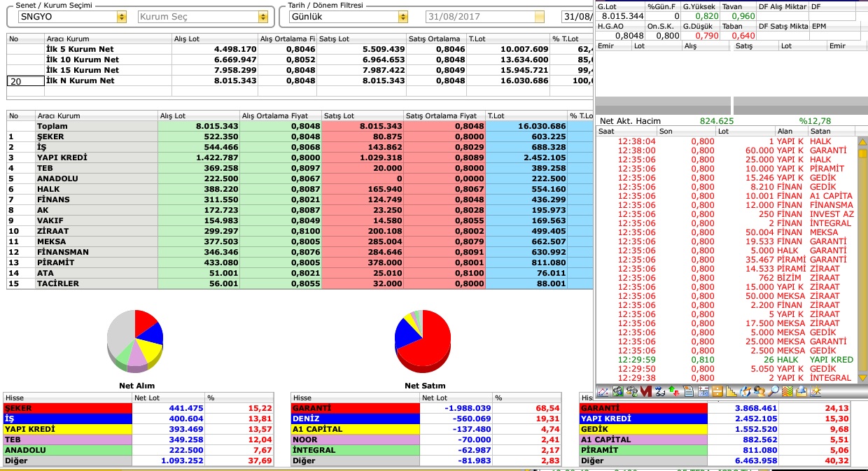Click the Toplam row in the broker table
Viewport: 868px width, 471px height.
point(300,126)
